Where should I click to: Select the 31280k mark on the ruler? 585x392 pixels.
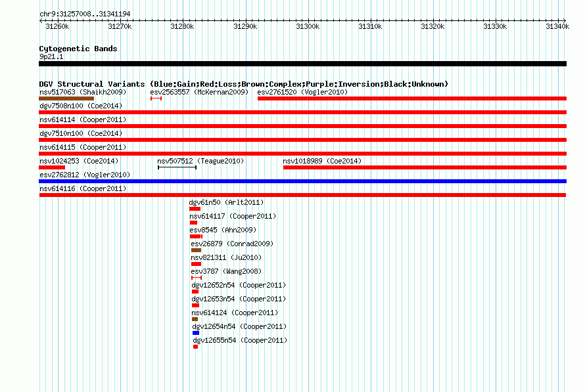182,26
